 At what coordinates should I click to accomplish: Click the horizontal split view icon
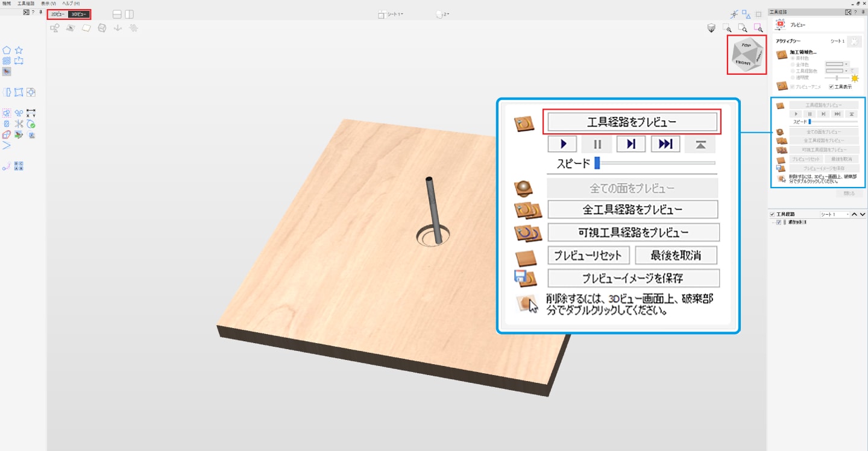[x=117, y=14]
